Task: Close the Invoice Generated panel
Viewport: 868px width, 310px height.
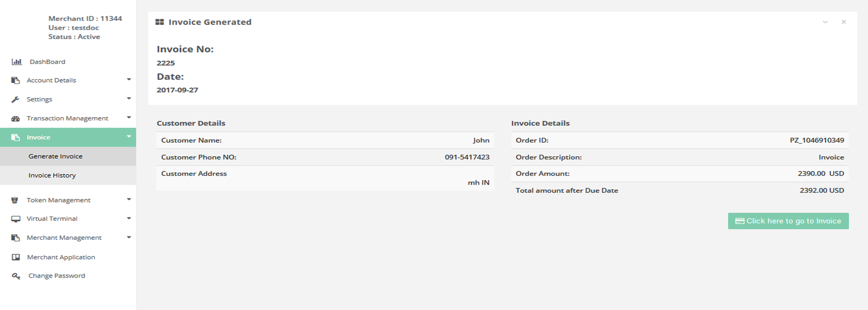Action: click(844, 22)
